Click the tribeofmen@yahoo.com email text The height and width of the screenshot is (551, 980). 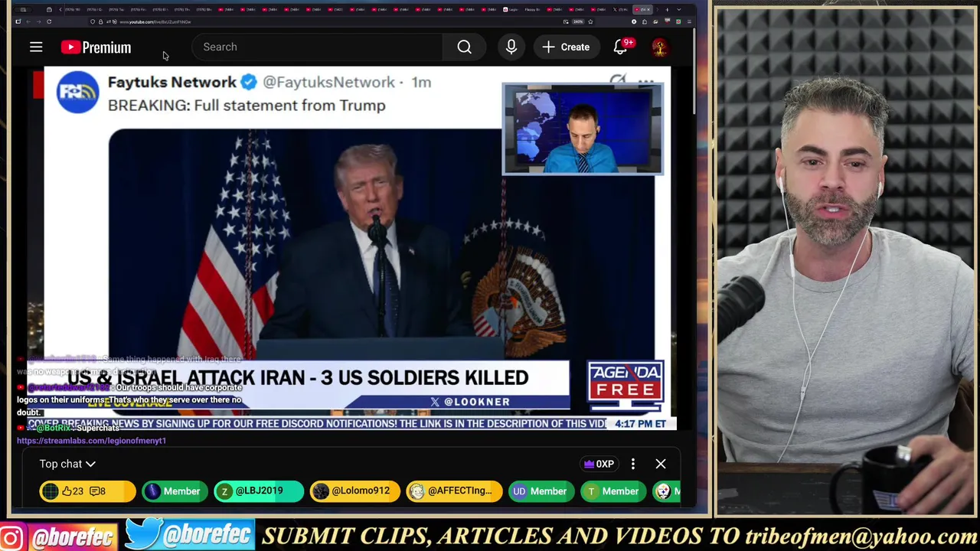861,536
